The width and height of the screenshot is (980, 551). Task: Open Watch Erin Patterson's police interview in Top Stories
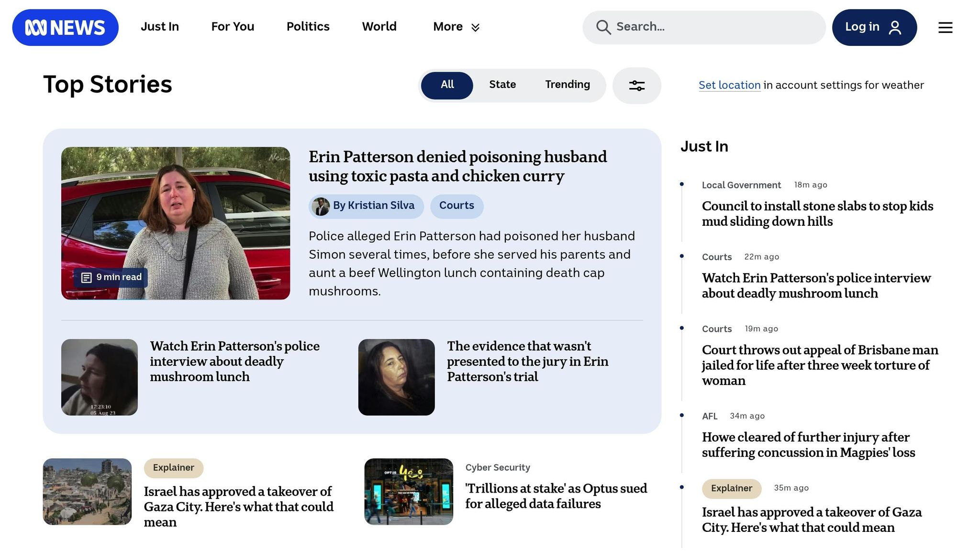[x=235, y=362]
